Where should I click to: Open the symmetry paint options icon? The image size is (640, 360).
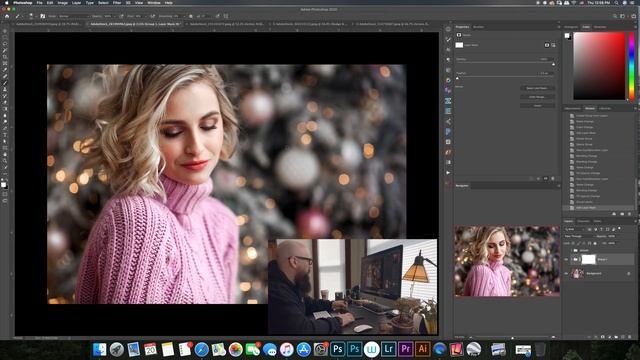click(x=226, y=16)
